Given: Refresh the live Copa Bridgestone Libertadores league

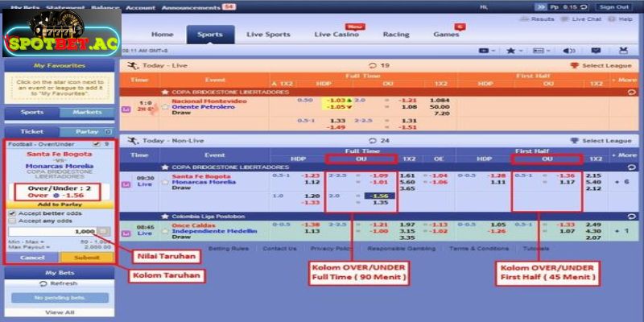Looking at the screenshot, I should click(x=632, y=93).
